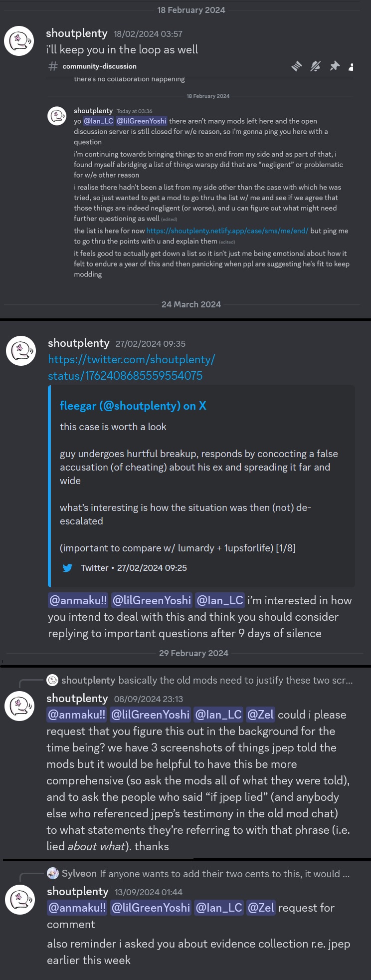
Task: Click @lilGreenYoshi mention in the 13/09/2024 message
Action: tap(151, 908)
